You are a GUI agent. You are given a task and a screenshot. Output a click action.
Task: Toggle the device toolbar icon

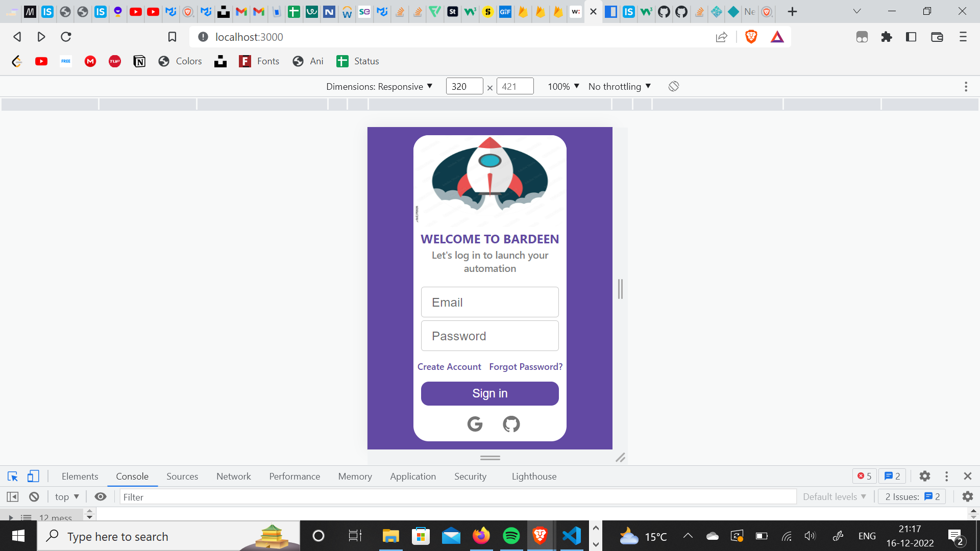click(x=33, y=476)
